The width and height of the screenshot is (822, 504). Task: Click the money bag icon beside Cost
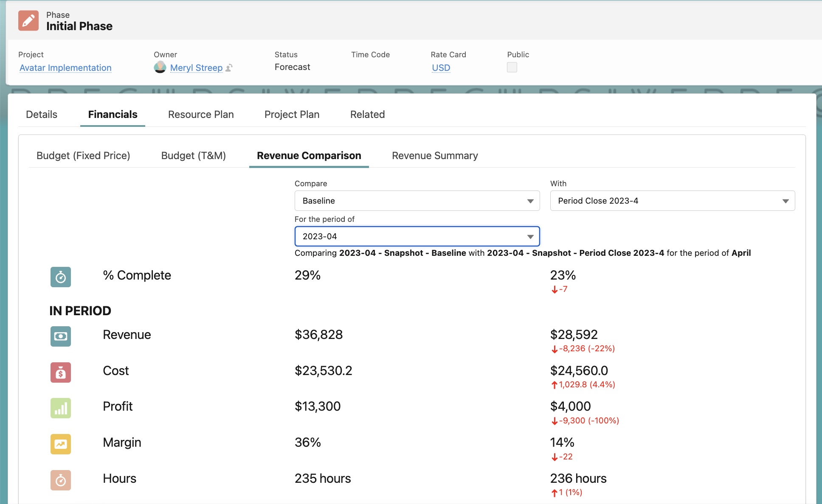pos(61,372)
